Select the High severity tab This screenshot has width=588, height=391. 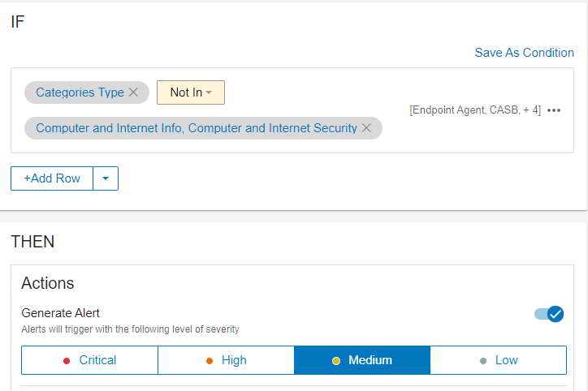pos(226,360)
